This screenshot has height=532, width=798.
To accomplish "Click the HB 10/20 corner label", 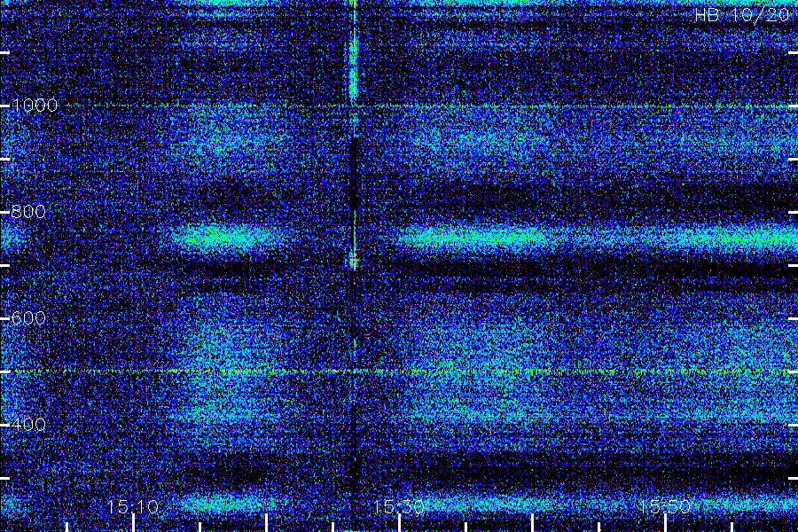I will [x=741, y=15].
